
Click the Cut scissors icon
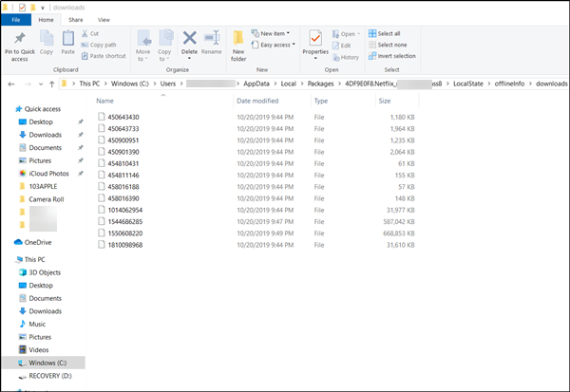[85, 33]
